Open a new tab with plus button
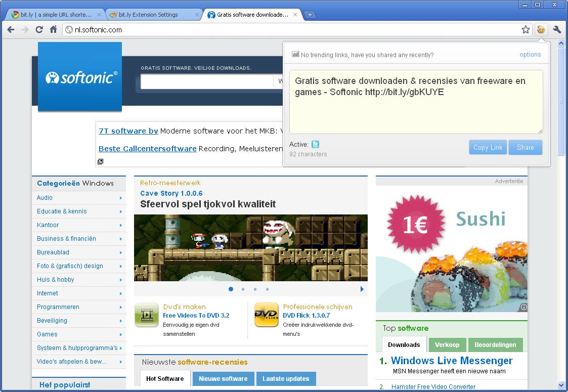Image resolution: width=568 pixels, height=392 pixels. coord(310,15)
